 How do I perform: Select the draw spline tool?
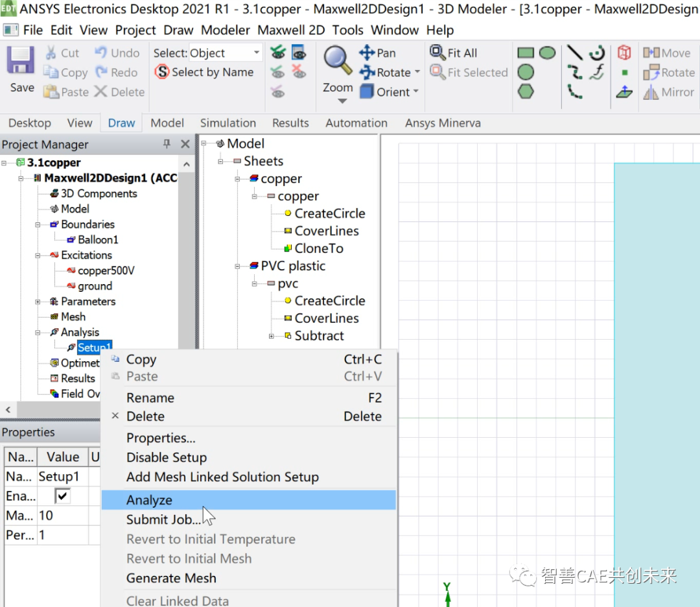pos(574,72)
